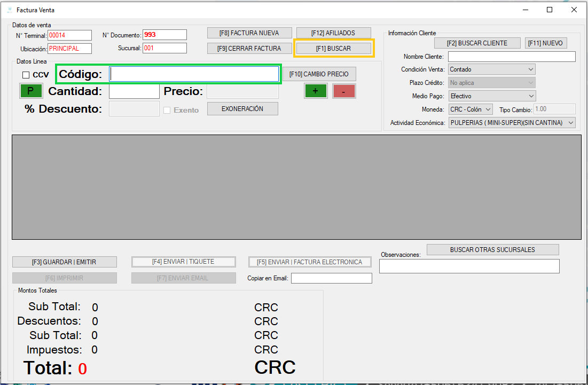The height and width of the screenshot is (385, 588).
Task: Click the Descuentos value 0
Action: point(95,321)
